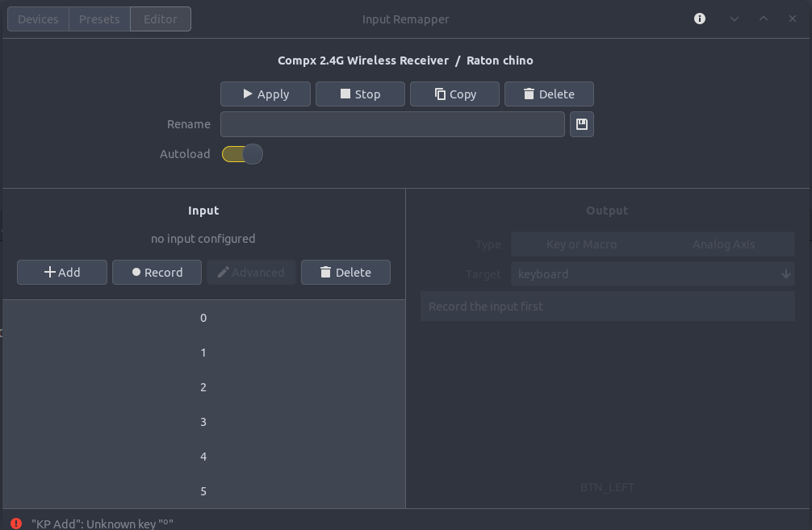Stop the running preset injection
The height and width of the screenshot is (530, 812).
tap(360, 94)
